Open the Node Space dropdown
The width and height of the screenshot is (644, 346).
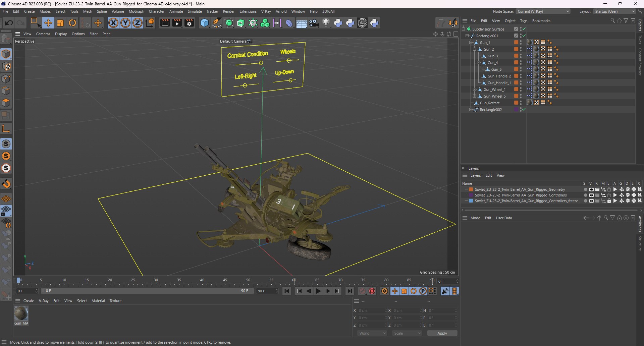tap(543, 11)
